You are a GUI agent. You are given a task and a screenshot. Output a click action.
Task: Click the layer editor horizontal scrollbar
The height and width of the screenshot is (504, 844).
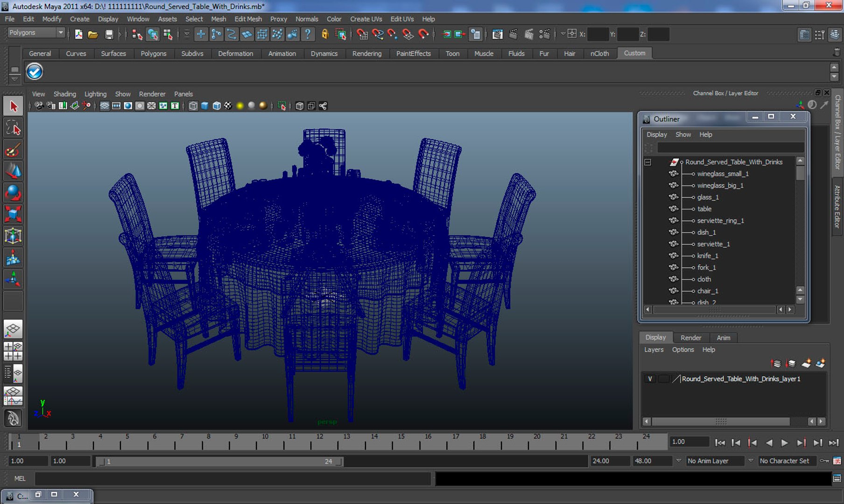[721, 421]
